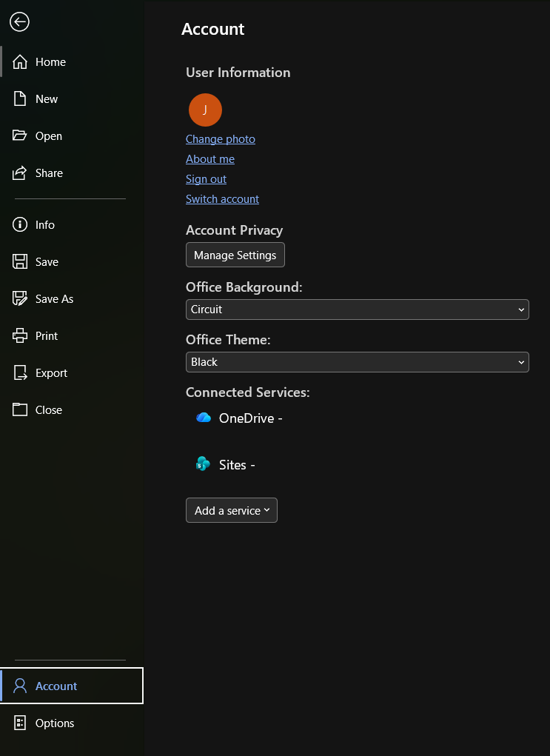This screenshot has width=550, height=756.
Task: Click the Export icon
Action: click(x=20, y=372)
